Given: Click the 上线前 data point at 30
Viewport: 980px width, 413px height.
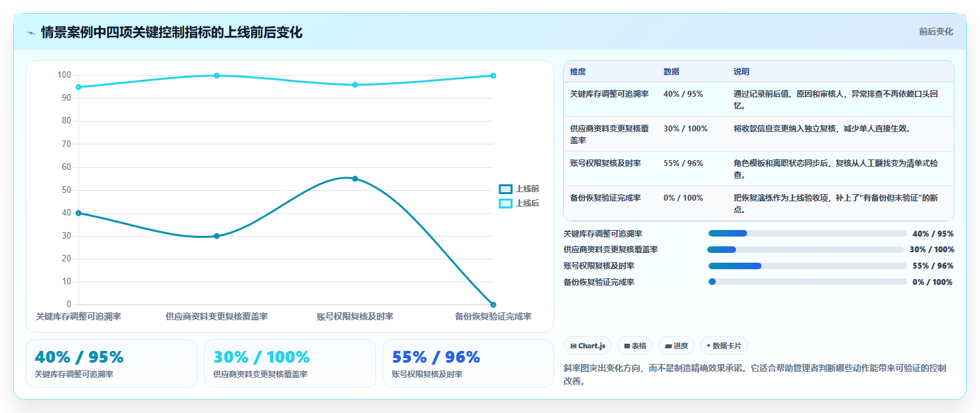Looking at the screenshot, I should point(217,236).
